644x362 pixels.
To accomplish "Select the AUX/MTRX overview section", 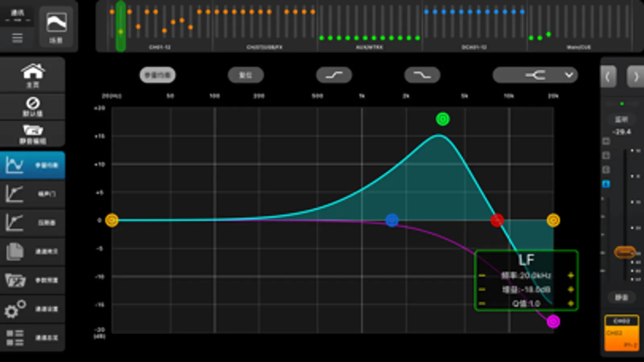I will click(x=369, y=26).
